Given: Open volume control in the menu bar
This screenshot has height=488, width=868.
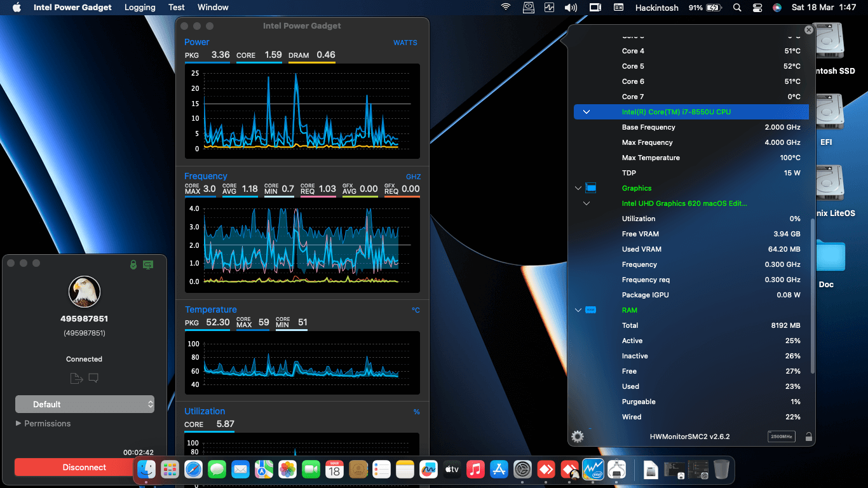Looking at the screenshot, I should pos(571,8).
